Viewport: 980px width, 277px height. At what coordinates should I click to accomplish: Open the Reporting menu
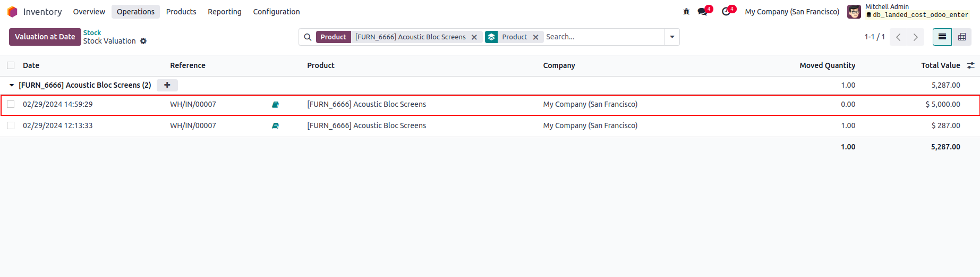click(224, 12)
